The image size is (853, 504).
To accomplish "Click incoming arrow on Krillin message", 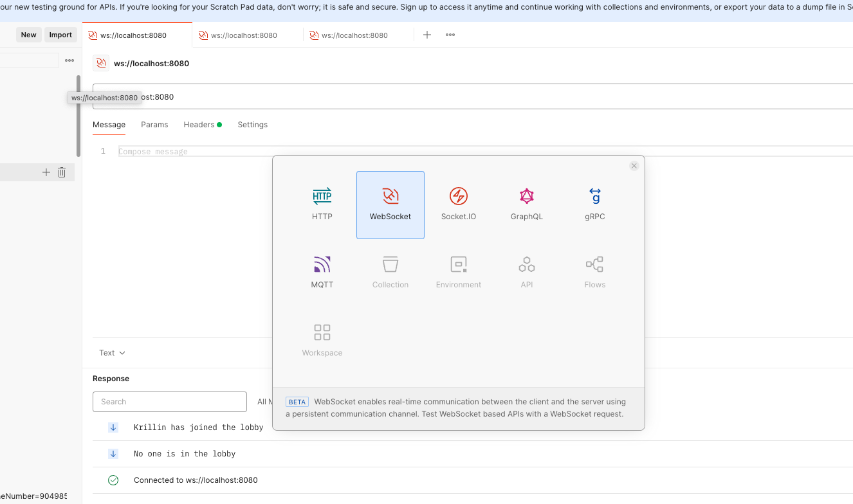I will pyautogui.click(x=113, y=428).
